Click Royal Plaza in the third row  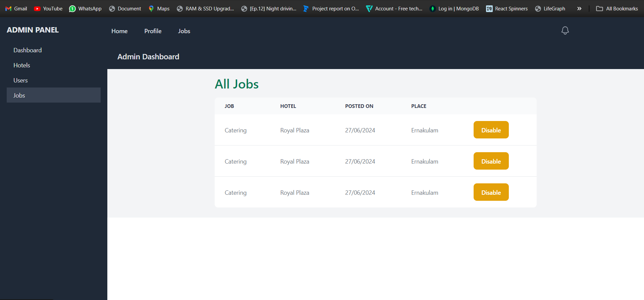click(295, 193)
